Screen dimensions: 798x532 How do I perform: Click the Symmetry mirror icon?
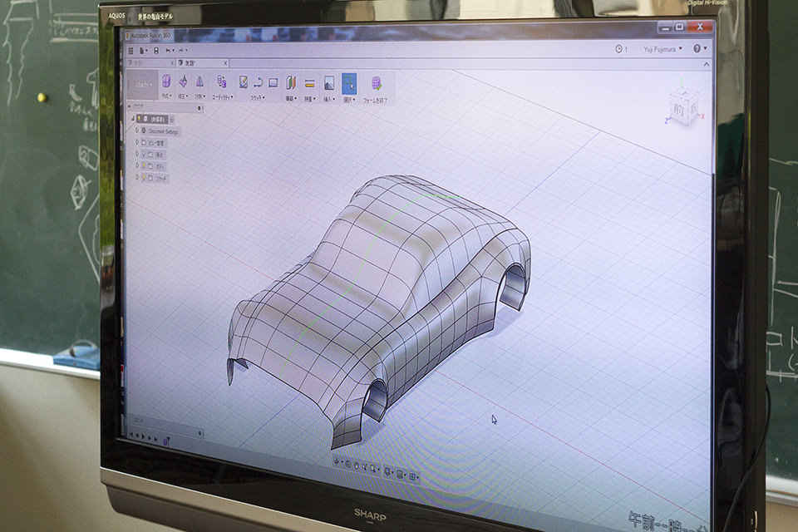coord(199,81)
